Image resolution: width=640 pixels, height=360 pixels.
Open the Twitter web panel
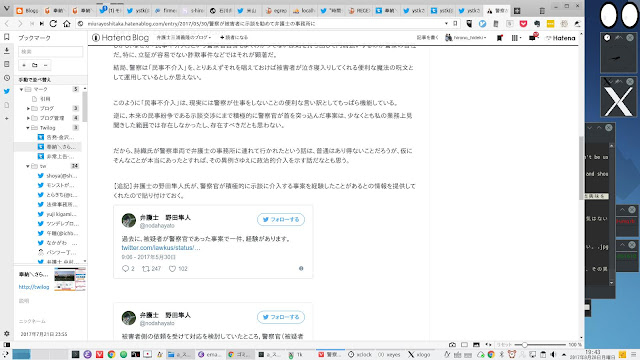click(x=7, y=91)
